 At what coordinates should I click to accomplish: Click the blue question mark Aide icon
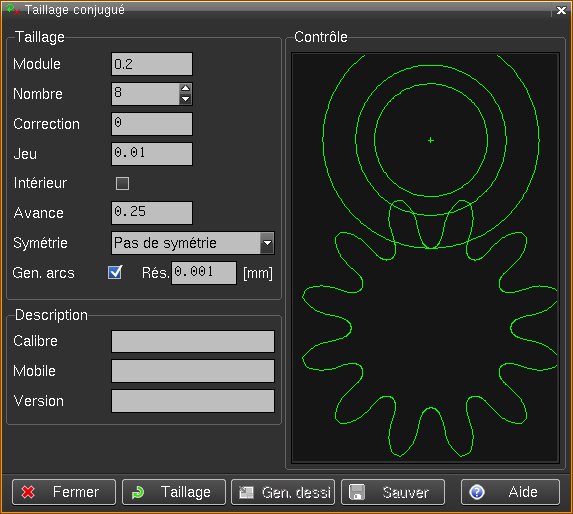[x=477, y=492]
